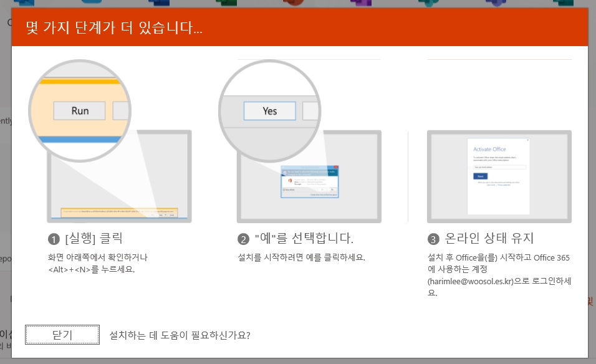Click the 닫기 button
The image size is (596, 364).
(62, 335)
